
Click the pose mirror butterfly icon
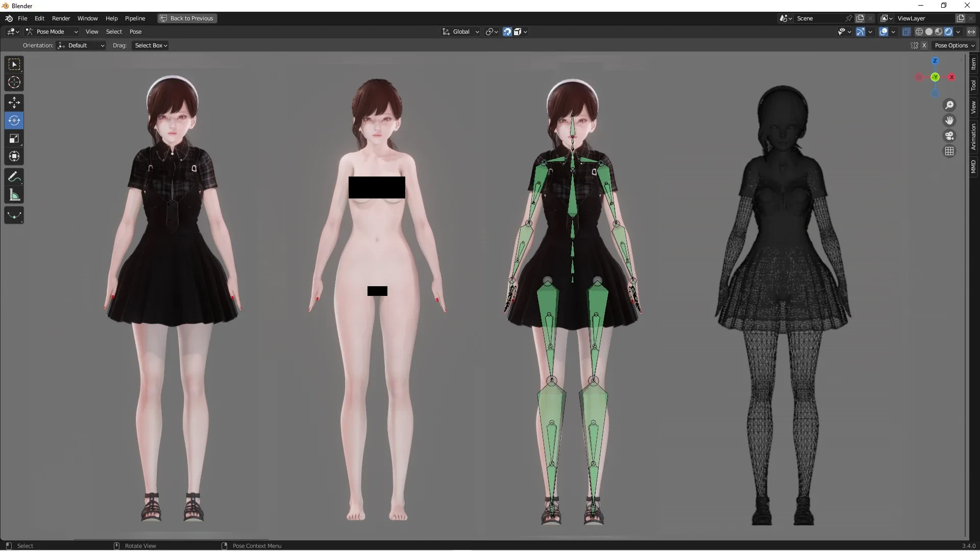click(914, 45)
